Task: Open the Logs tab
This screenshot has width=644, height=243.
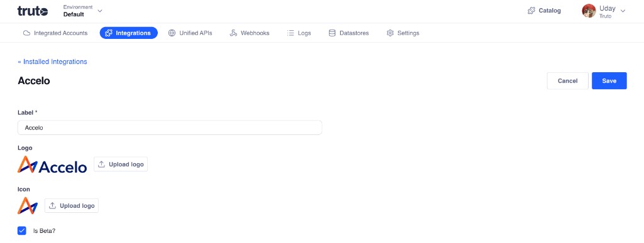Action: 299,33
